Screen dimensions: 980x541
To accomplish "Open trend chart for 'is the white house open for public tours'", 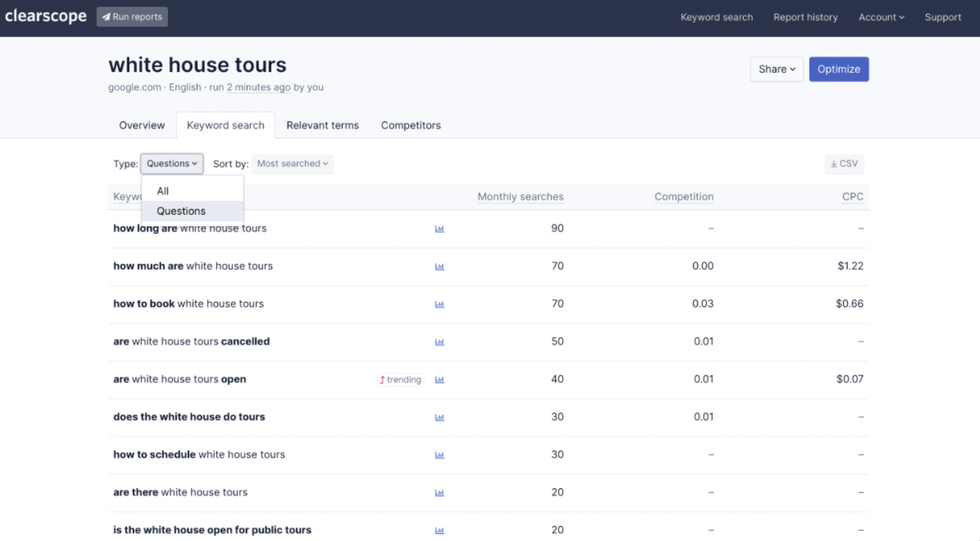I will tap(439, 530).
